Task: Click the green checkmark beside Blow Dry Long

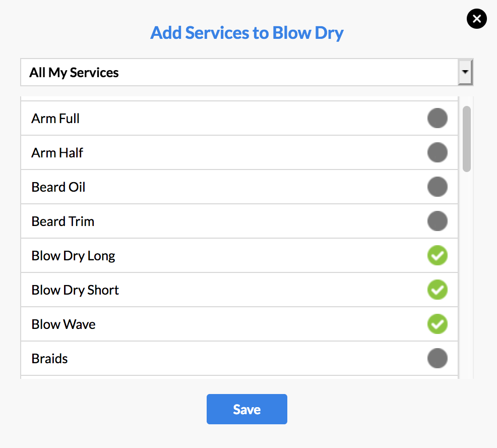Action: (x=438, y=255)
